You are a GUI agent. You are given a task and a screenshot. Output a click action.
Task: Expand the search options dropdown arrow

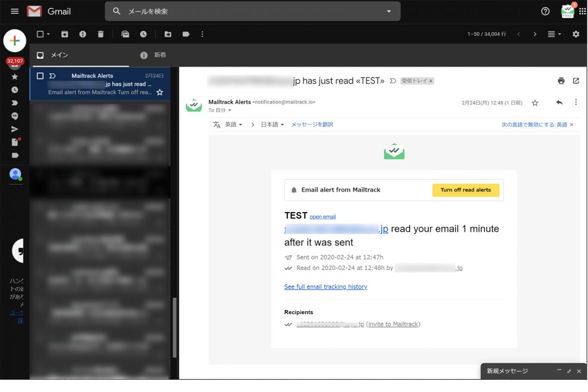[x=389, y=11]
